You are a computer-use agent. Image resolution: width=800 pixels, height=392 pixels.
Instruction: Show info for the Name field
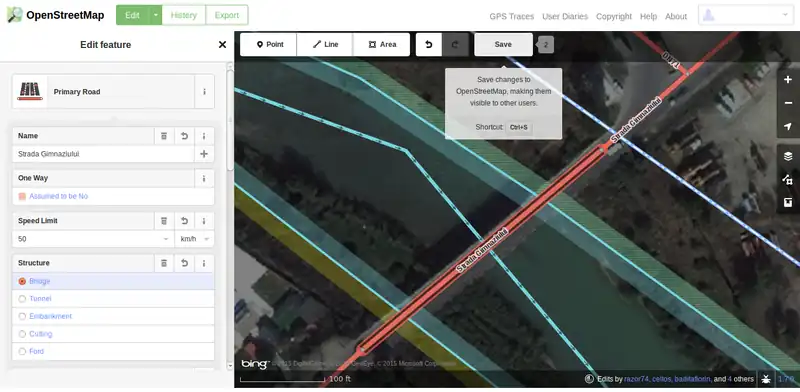(204, 136)
